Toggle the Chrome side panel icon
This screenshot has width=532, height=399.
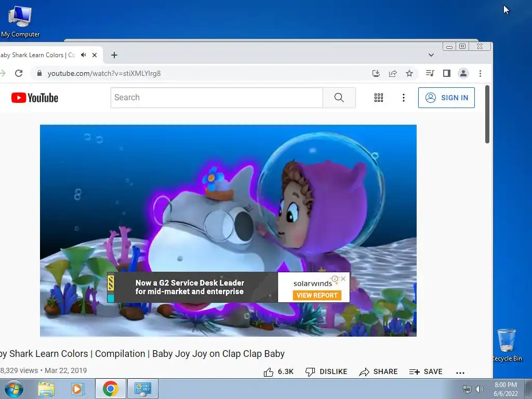pyautogui.click(x=446, y=73)
